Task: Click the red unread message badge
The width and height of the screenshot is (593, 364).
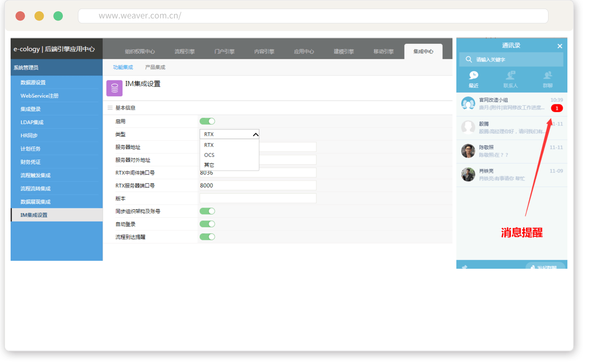Action: (557, 108)
